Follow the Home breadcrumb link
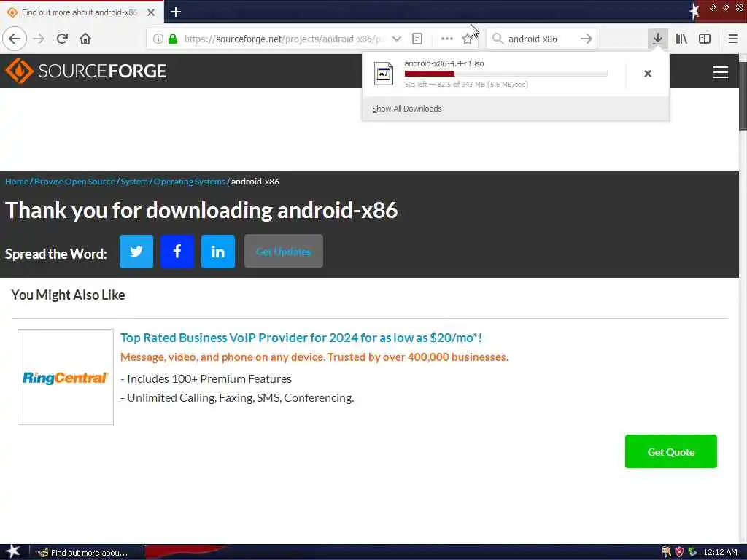Screen dimensions: 747x560 click(17, 182)
